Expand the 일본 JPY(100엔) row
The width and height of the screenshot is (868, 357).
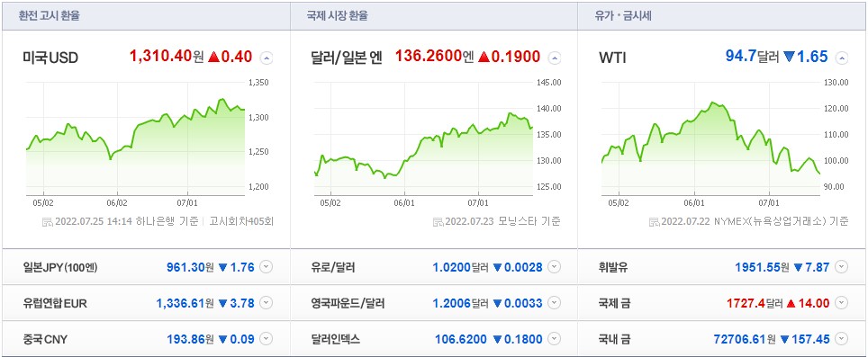coord(267,267)
